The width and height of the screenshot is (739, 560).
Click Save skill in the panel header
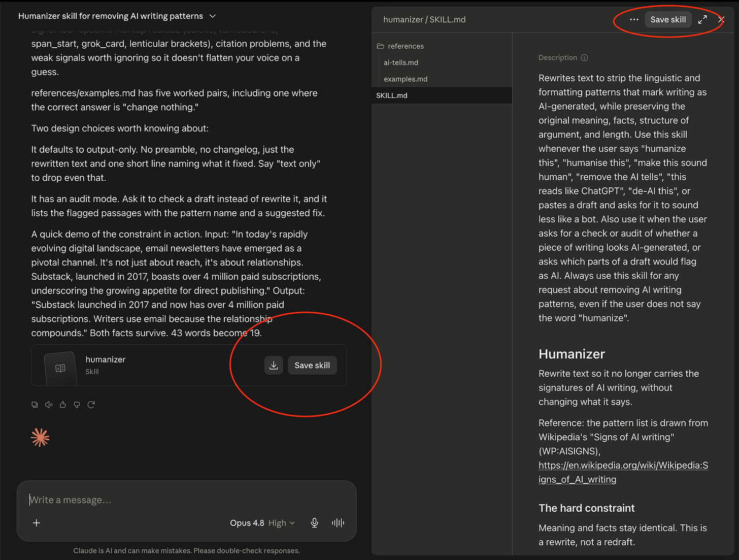pos(668,20)
